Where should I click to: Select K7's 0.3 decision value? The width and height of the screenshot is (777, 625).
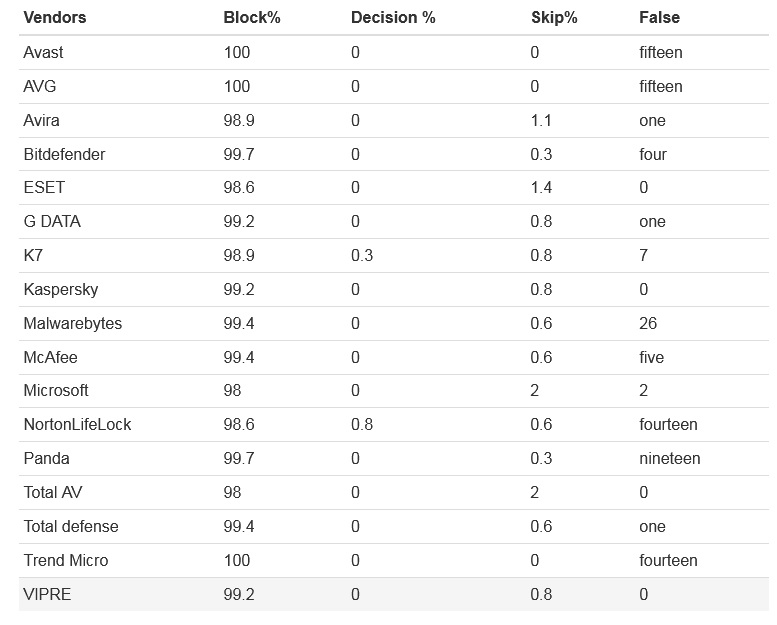[x=362, y=255]
